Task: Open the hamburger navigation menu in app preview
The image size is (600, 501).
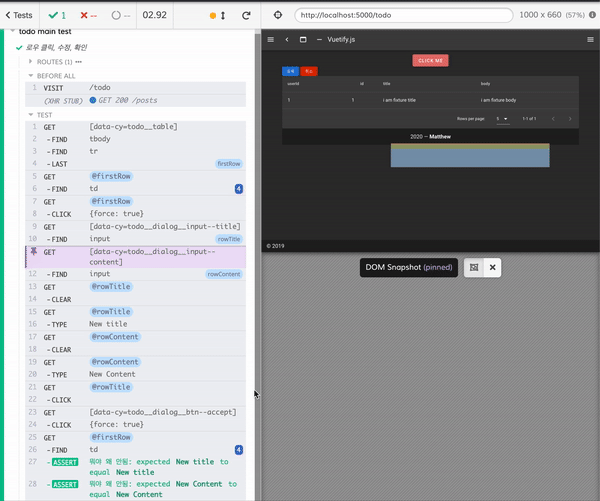Action: [x=271, y=39]
